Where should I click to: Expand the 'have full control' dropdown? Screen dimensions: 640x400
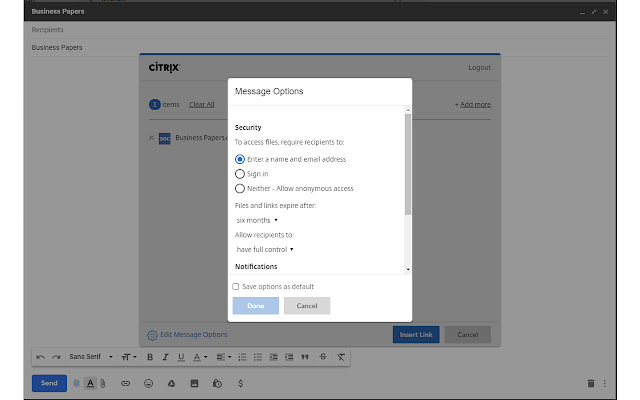click(265, 249)
